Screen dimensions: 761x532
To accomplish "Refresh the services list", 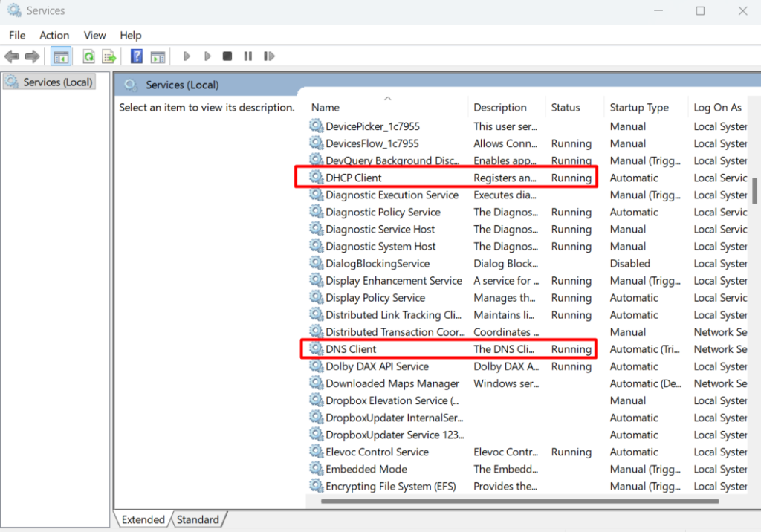I will (x=88, y=56).
